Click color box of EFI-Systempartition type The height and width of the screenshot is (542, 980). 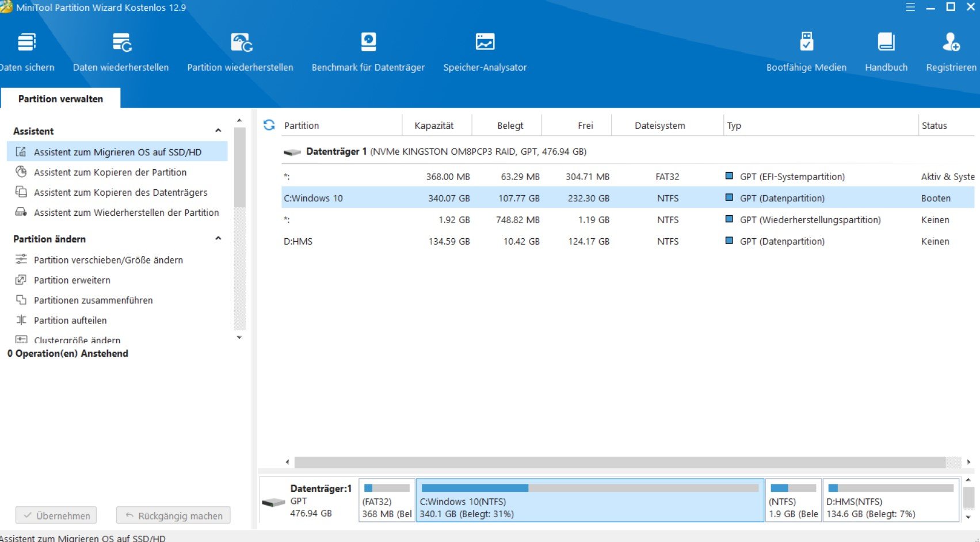point(729,176)
